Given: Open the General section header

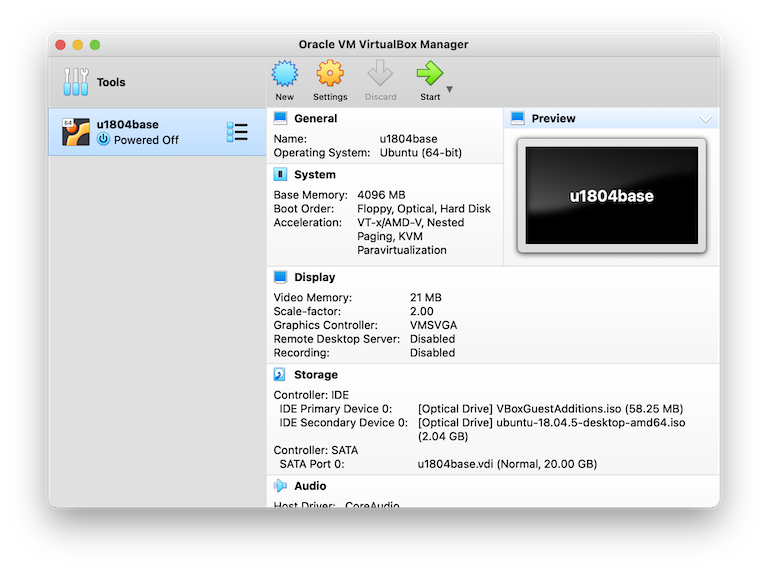Looking at the screenshot, I should pyautogui.click(x=315, y=119).
